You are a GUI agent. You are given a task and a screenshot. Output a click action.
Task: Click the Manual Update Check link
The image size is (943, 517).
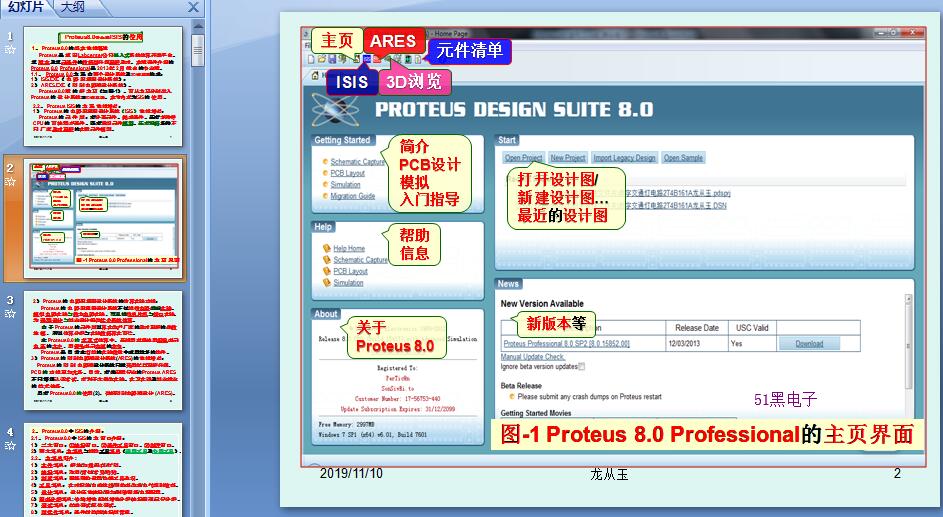(x=533, y=356)
